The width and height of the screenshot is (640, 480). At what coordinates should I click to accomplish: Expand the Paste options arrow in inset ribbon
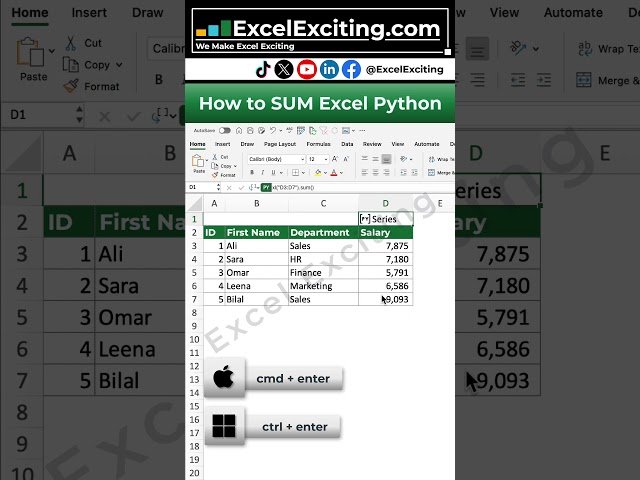(207, 160)
